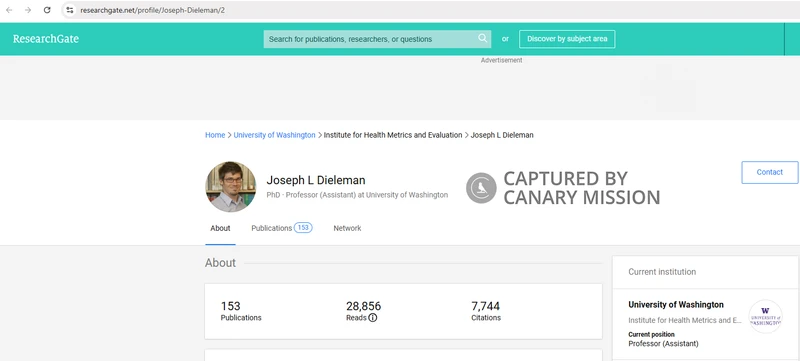Click the Contact button
Viewport: 800px width, 361px height.
pos(769,172)
